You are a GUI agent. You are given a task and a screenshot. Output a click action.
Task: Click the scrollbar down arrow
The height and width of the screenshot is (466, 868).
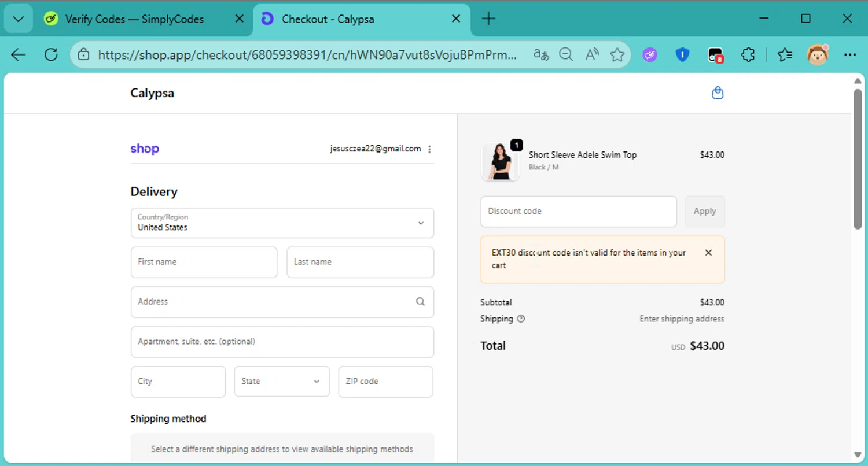click(x=858, y=454)
